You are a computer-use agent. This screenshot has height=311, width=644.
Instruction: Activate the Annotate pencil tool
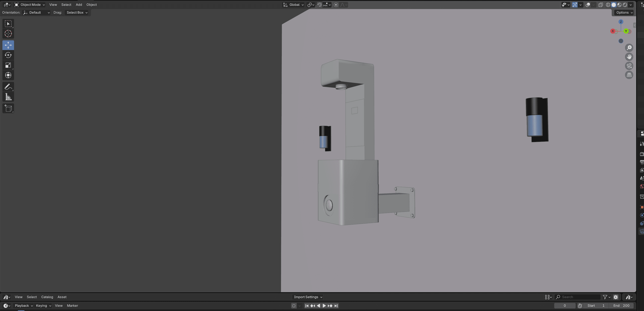(x=8, y=87)
